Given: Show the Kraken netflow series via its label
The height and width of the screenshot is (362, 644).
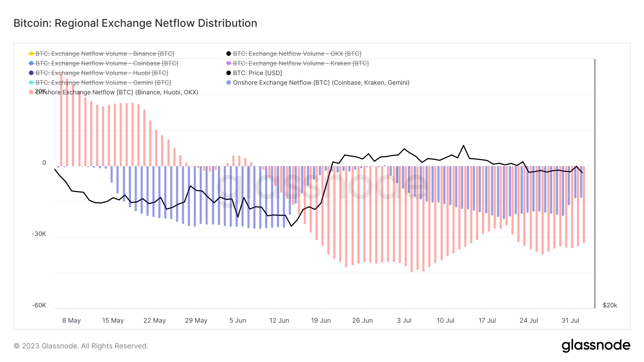Looking at the screenshot, I should click(301, 63).
